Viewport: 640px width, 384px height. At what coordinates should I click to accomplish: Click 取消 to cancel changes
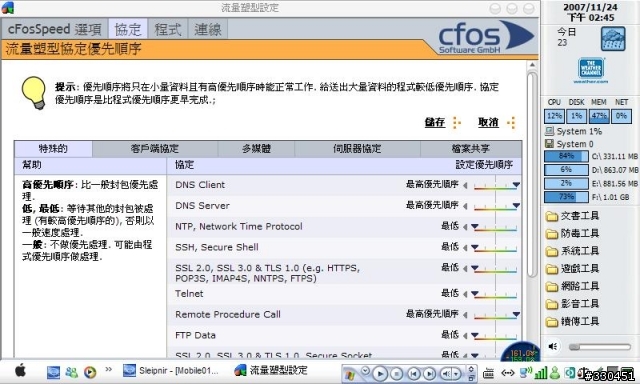click(x=488, y=122)
